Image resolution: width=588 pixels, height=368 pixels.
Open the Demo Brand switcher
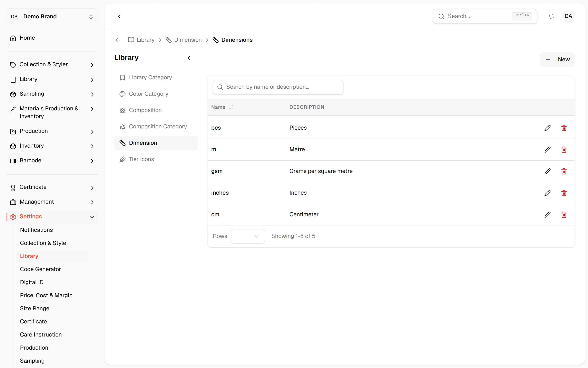pos(52,17)
